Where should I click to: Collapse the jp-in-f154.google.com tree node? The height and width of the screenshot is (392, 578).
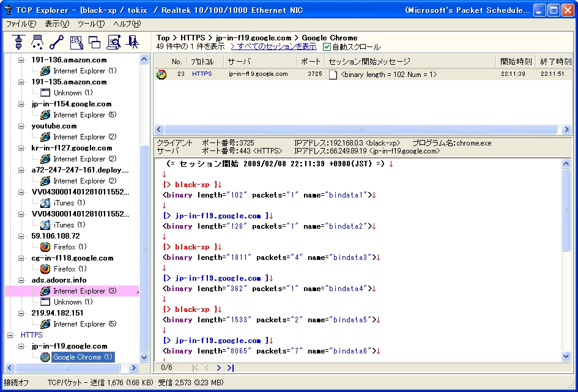[21, 104]
